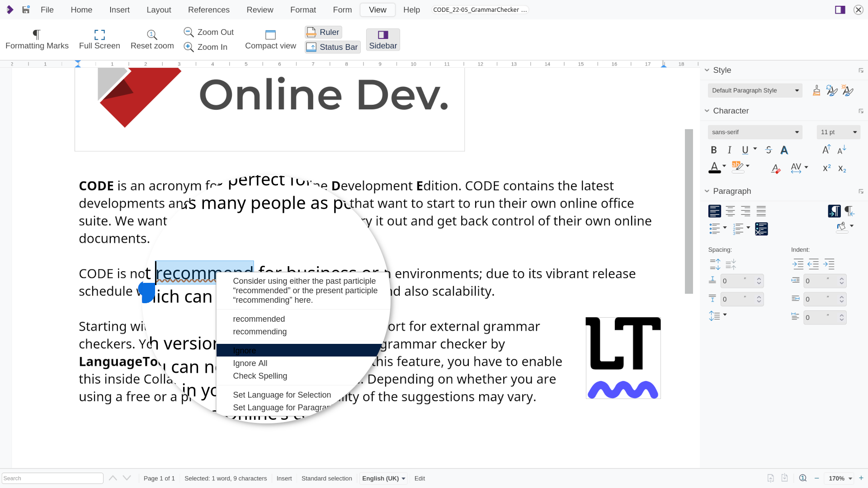
Task: Choose Check Spelling in context menu
Action: 260,376
